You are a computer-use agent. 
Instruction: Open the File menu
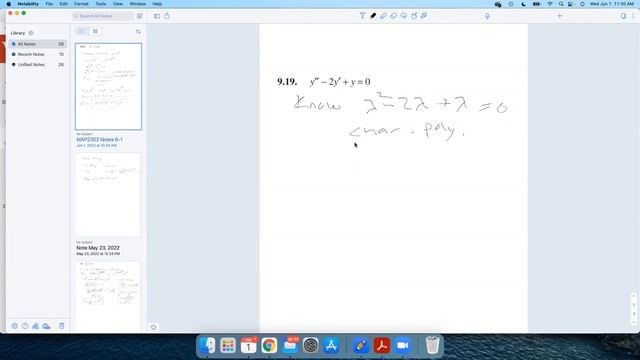coord(49,4)
